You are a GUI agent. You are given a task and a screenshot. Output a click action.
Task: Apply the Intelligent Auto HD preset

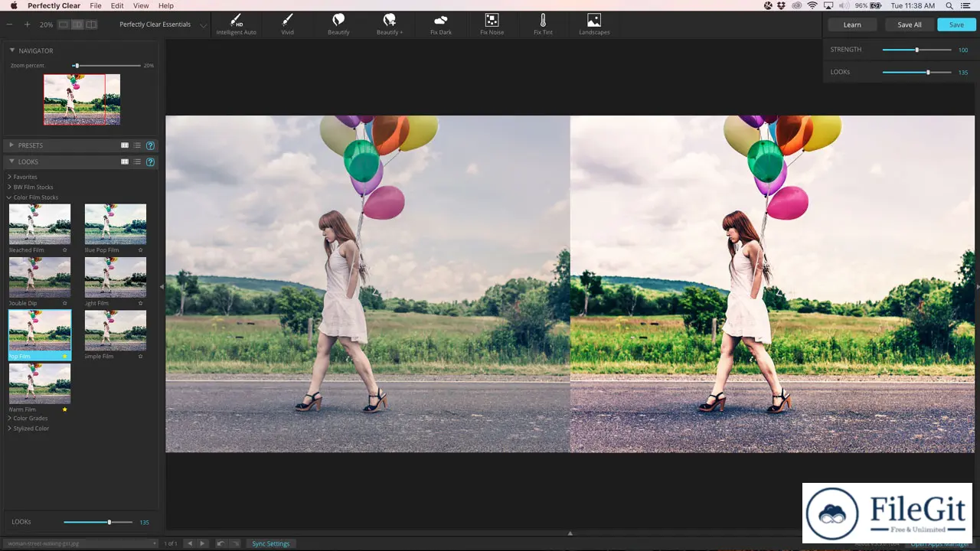[236, 24]
